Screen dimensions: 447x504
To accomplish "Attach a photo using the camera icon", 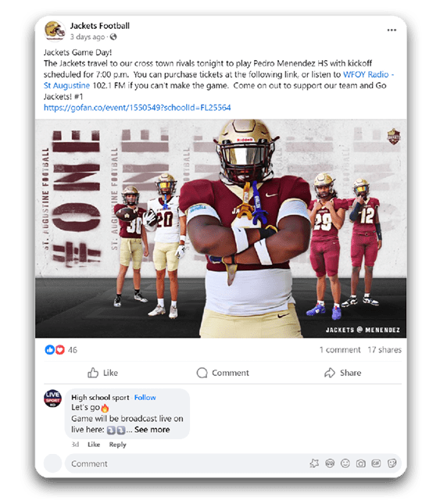I will pos(361,463).
